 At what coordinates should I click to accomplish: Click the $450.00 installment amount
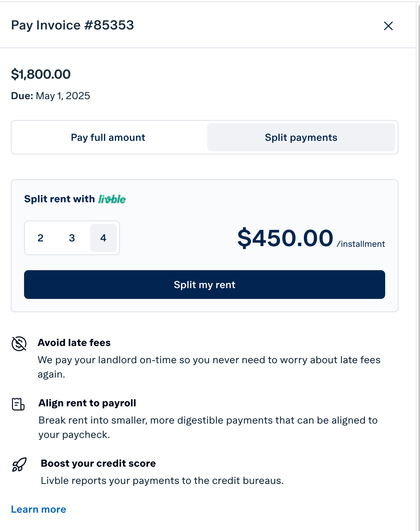click(285, 238)
